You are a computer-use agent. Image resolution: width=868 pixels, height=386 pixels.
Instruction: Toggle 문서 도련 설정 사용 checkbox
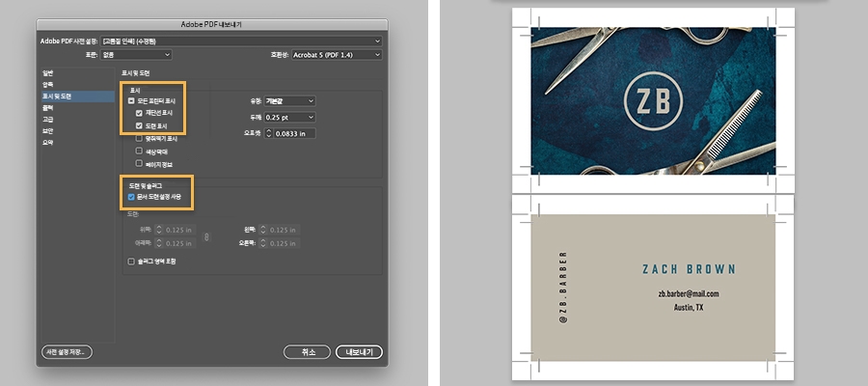pyautogui.click(x=131, y=197)
